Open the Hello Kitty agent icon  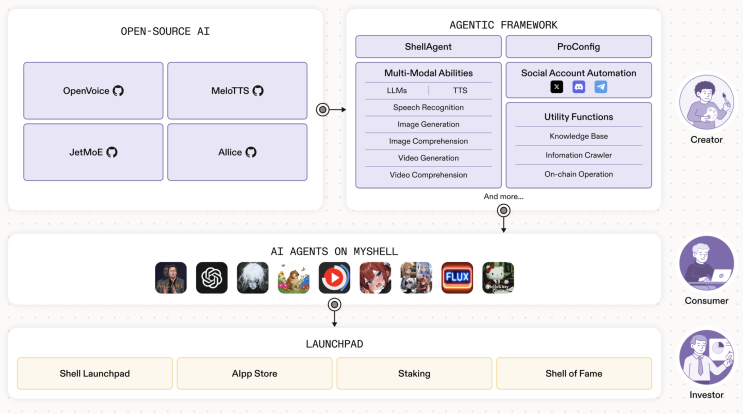498,278
